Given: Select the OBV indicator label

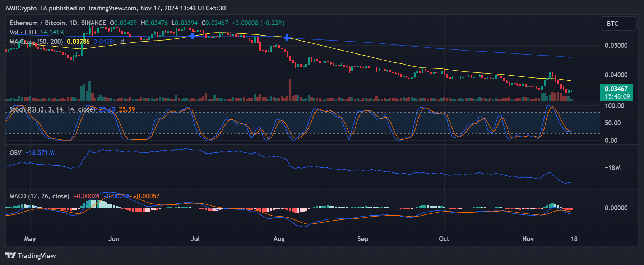Looking at the screenshot, I should pos(15,153).
